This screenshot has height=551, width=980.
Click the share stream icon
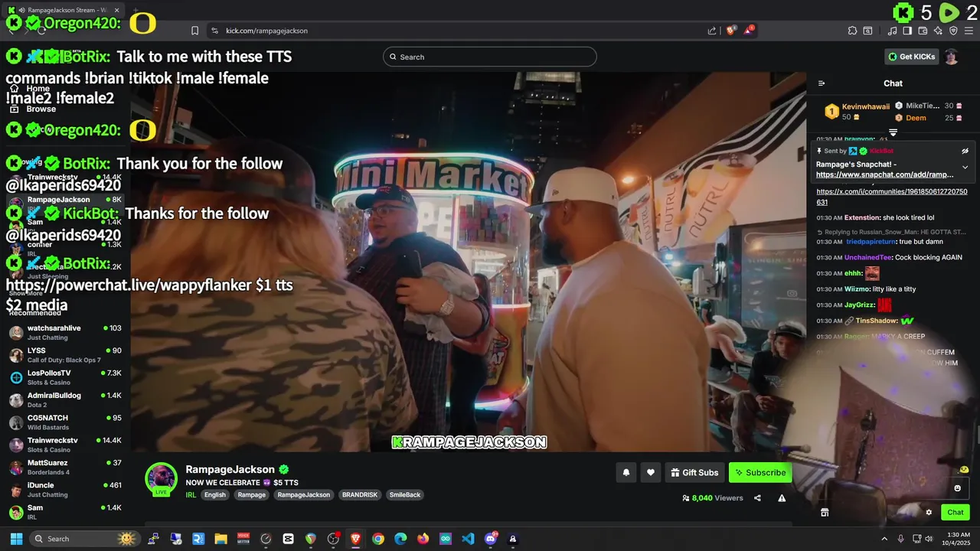coord(757,498)
